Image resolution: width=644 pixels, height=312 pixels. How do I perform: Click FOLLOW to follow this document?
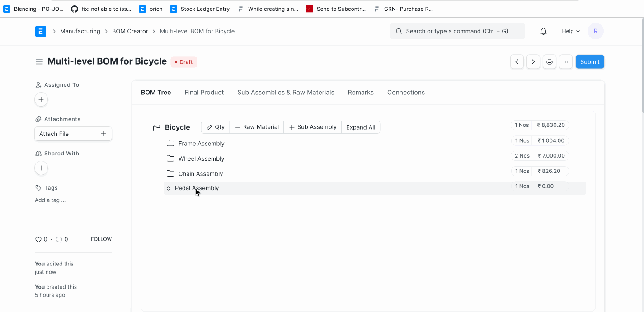click(101, 239)
